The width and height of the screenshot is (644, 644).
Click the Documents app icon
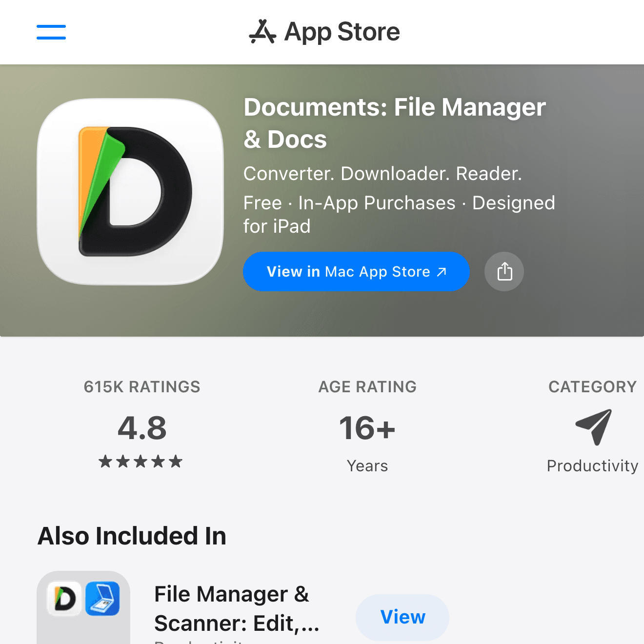click(130, 192)
